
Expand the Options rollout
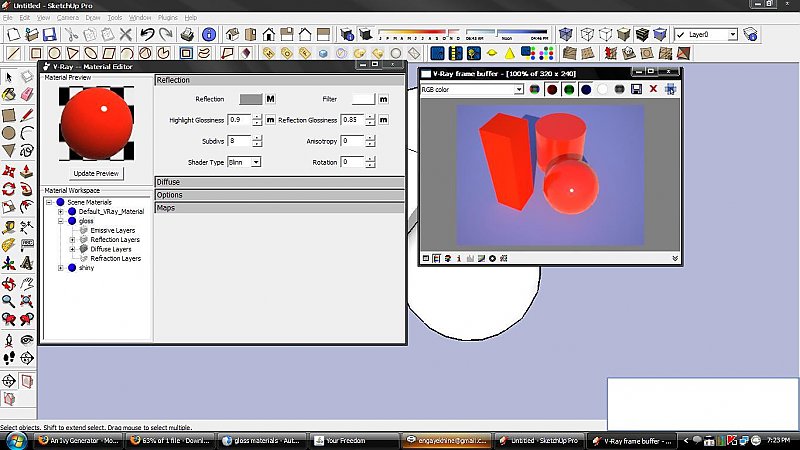click(279, 195)
